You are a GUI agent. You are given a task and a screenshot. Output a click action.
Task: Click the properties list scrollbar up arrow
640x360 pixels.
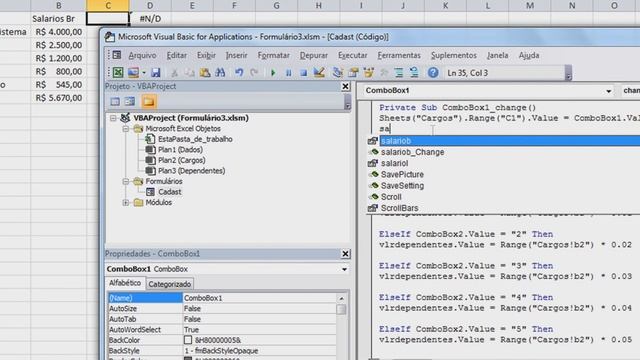341,298
